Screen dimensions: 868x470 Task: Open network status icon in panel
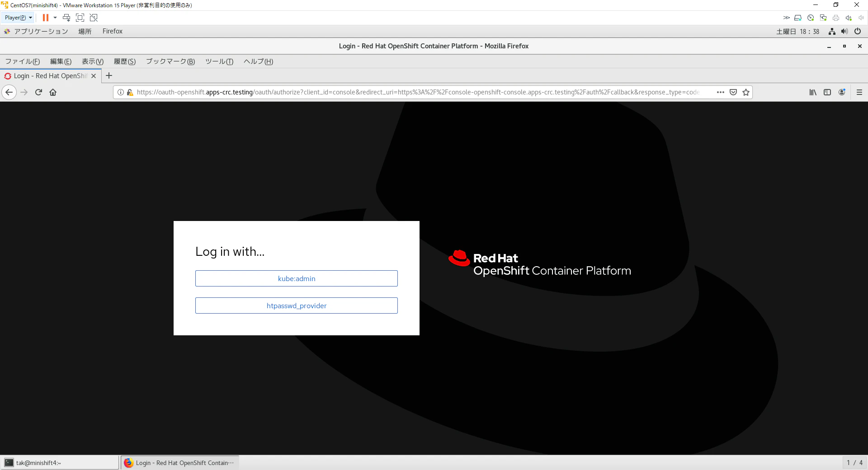[x=832, y=31]
